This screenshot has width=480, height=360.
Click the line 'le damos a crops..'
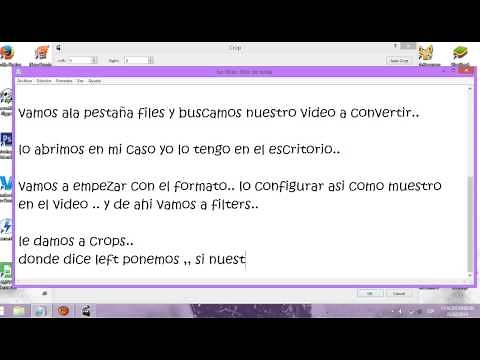point(76,241)
